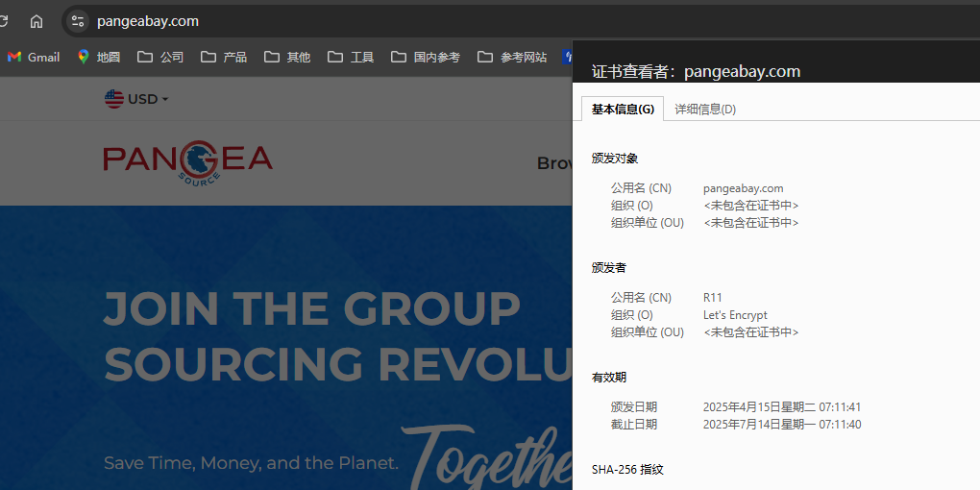Select the 颁发对象 common name value pangeabay.com
This screenshot has height=490, width=980.
pyautogui.click(x=743, y=188)
